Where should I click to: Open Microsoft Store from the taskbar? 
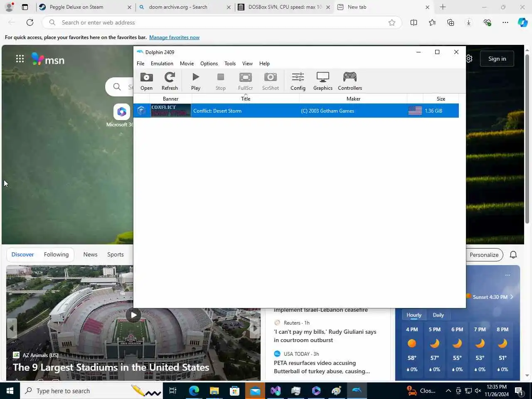(234, 391)
